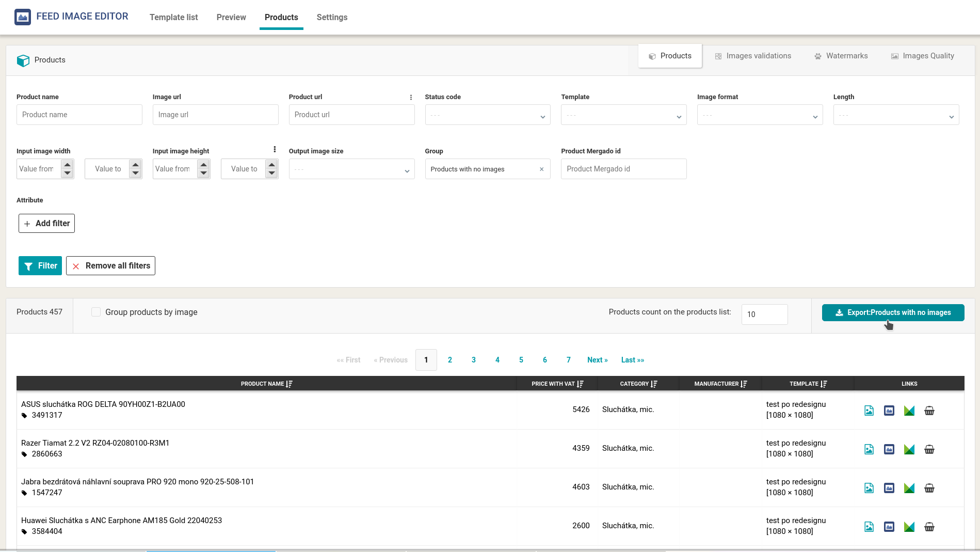Select the Products sub-tab

tap(670, 56)
